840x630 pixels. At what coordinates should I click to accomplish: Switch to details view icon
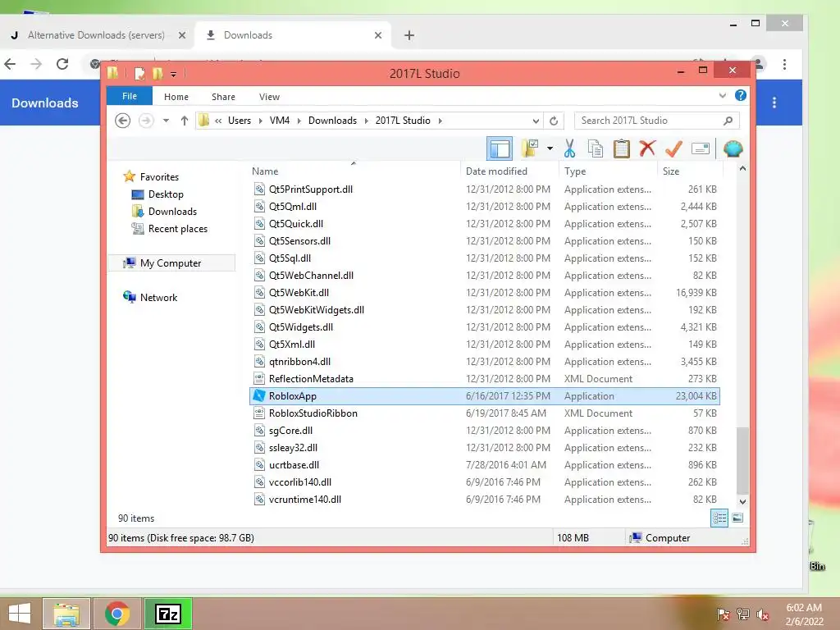tap(719, 518)
